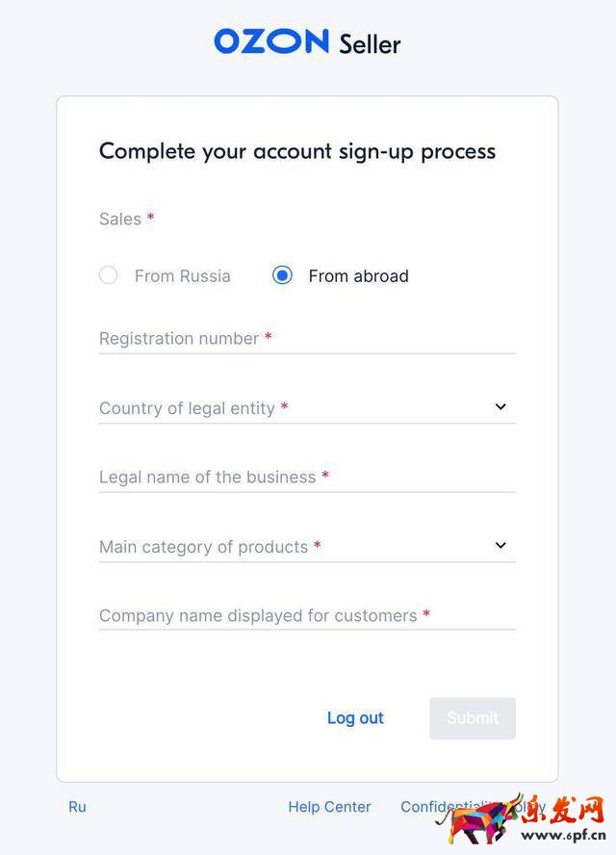The height and width of the screenshot is (855, 616).
Task: Open the Help Center link
Action: 329,807
